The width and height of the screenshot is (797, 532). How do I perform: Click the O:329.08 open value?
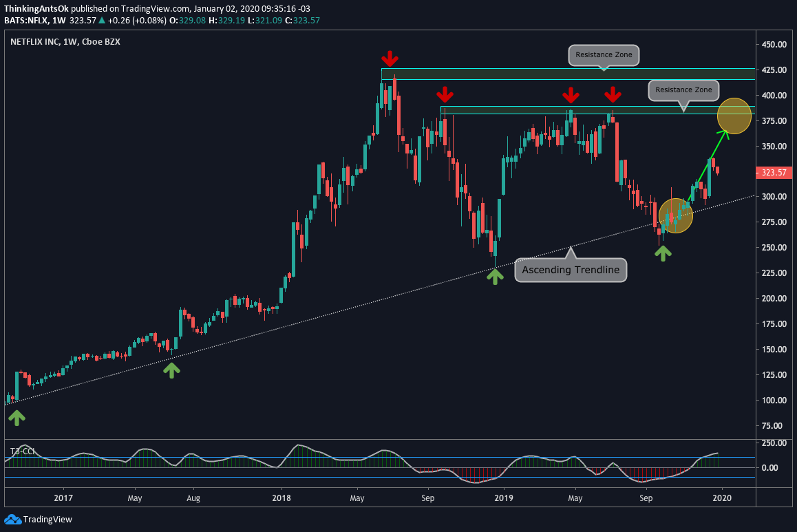[x=188, y=21]
